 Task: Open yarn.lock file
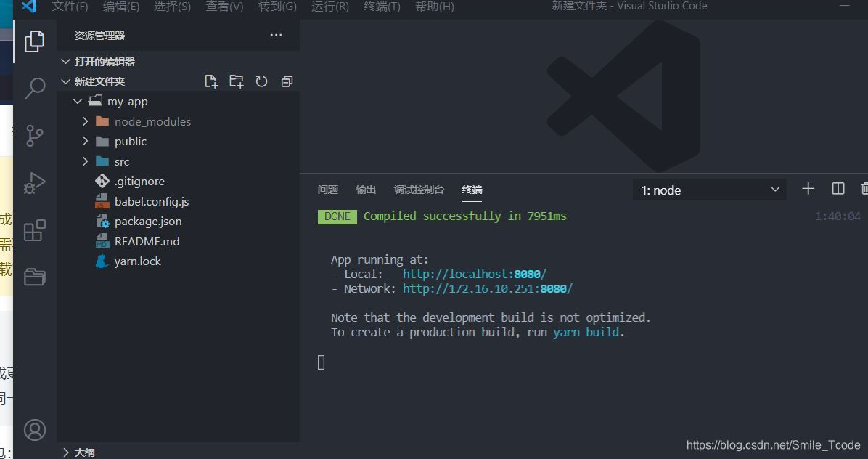(x=137, y=261)
